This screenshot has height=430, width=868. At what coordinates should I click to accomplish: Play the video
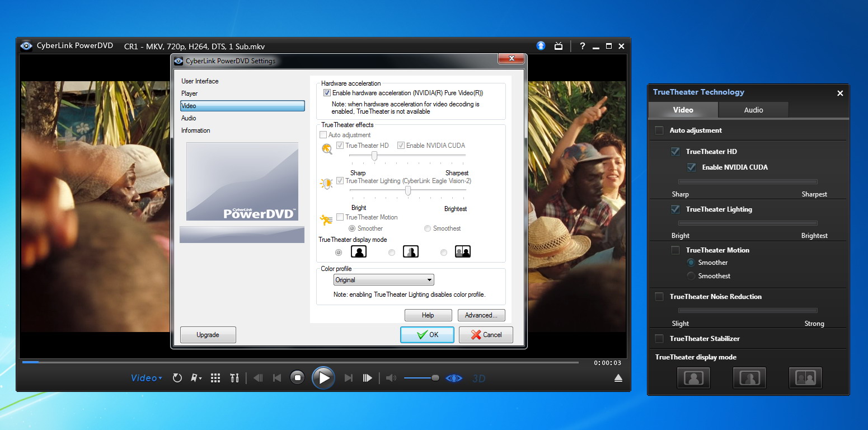point(323,378)
